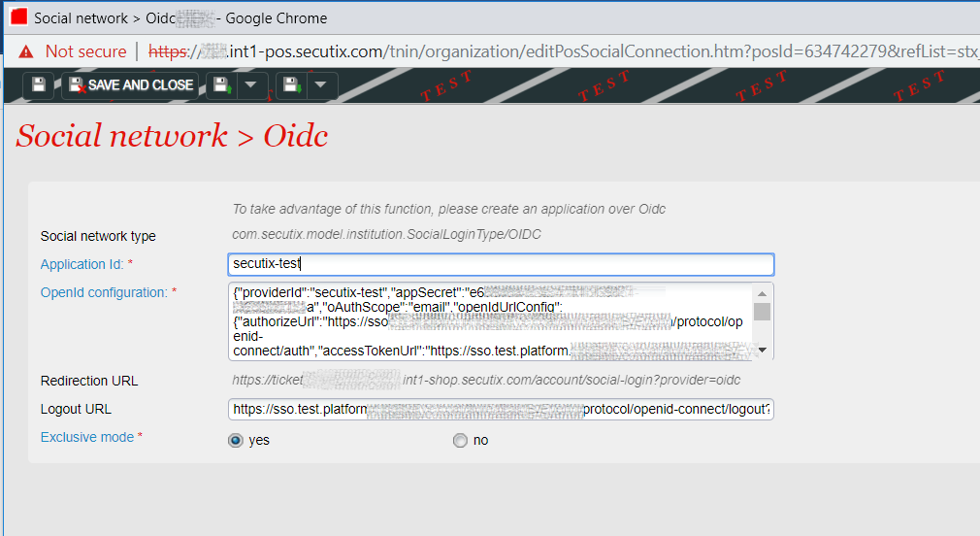The image size is (980, 536).
Task: Open dropdown next to save-up-arrow icon
Action: click(251, 85)
